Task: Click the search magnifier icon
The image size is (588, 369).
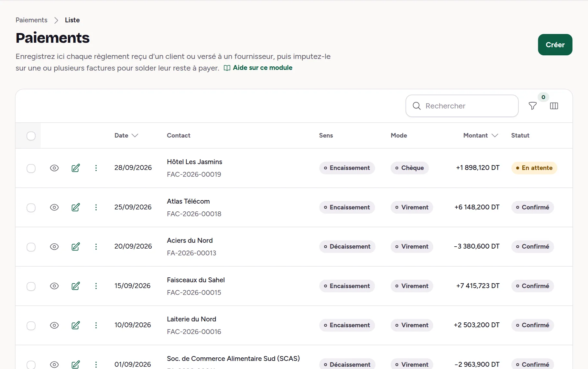Action: (x=417, y=106)
